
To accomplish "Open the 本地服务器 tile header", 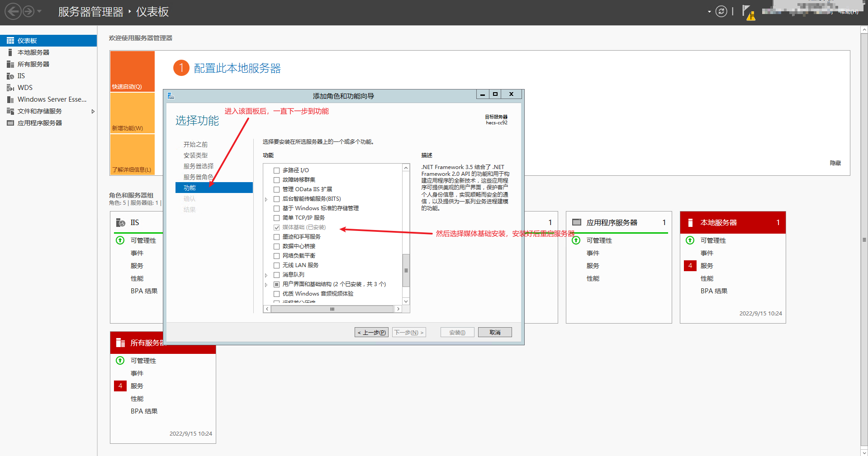I will (733, 222).
